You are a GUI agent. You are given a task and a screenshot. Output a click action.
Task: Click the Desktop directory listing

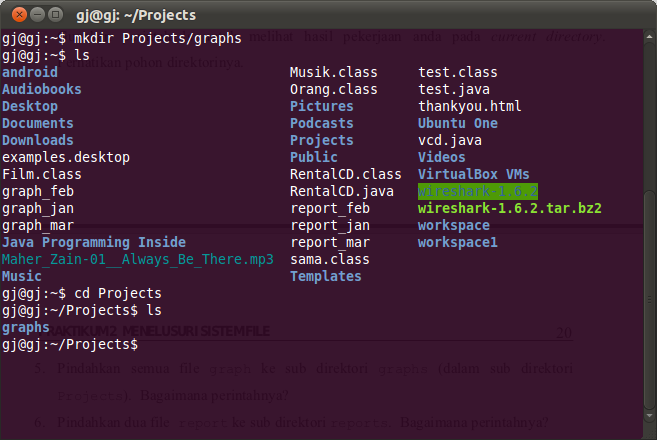pyautogui.click(x=30, y=106)
